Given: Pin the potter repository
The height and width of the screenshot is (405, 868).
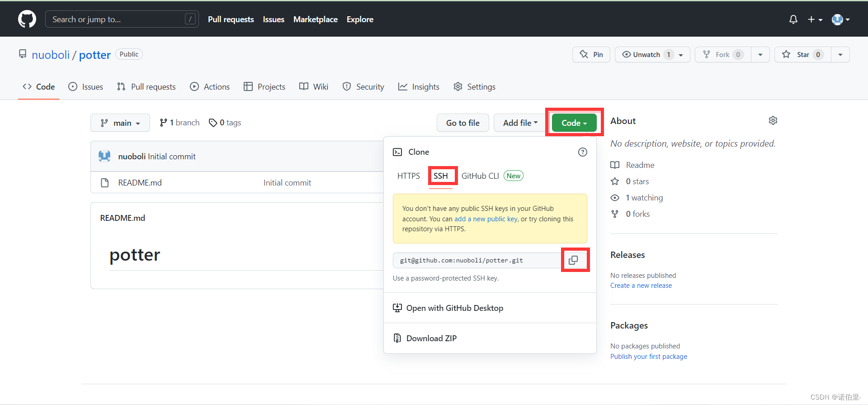Looking at the screenshot, I should pyautogui.click(x=591, y=55).
